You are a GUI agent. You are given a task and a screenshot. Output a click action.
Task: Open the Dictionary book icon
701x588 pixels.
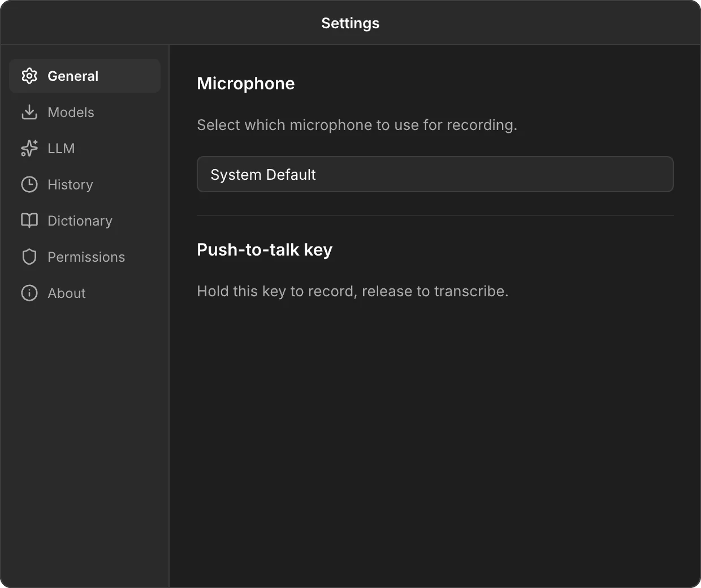pyautogui.click(x=29, y=220)
